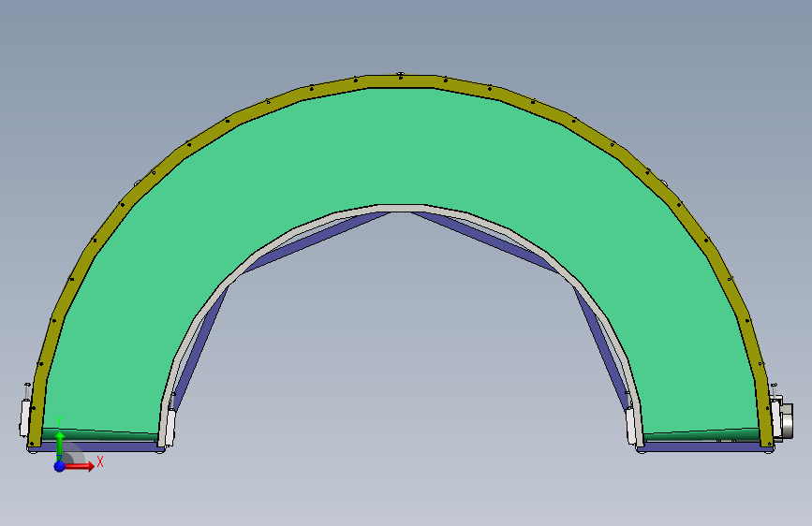The height and width of the screenshot is (526, 812).
Task: Select the drive motor at the right belt end
Action: tap(785, 420)
